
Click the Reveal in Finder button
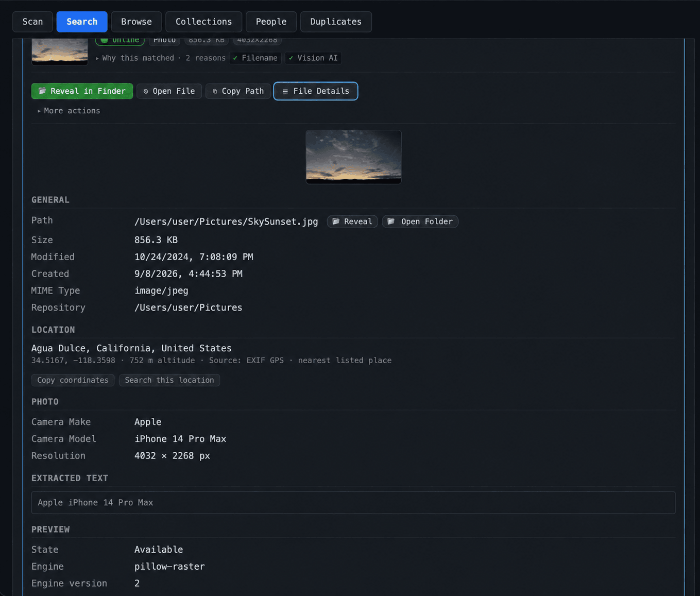[x=82, y=91]
